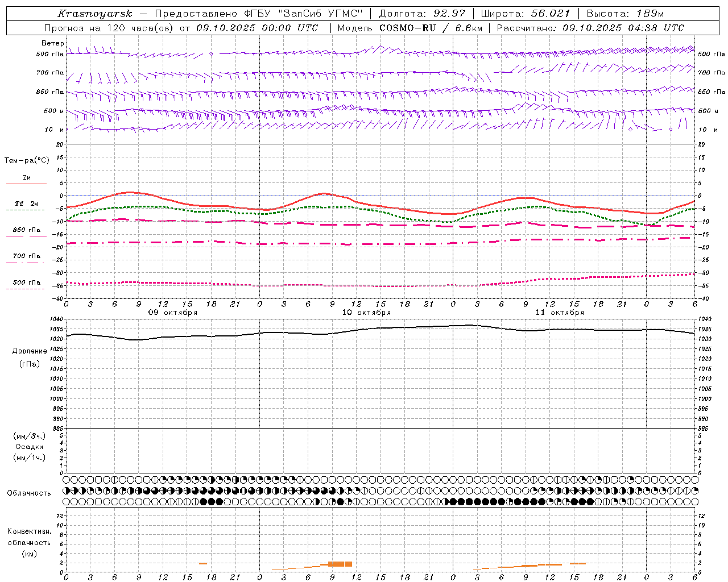The height and width of the screenshot is (582, 728).
Task: Click the Ветер section label
Action: 52,43
